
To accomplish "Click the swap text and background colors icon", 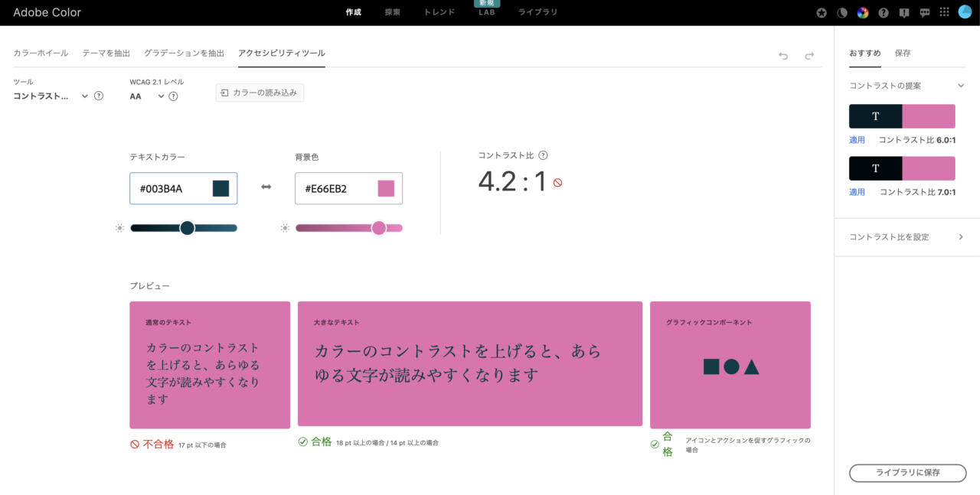I will (x=266, y=187).
